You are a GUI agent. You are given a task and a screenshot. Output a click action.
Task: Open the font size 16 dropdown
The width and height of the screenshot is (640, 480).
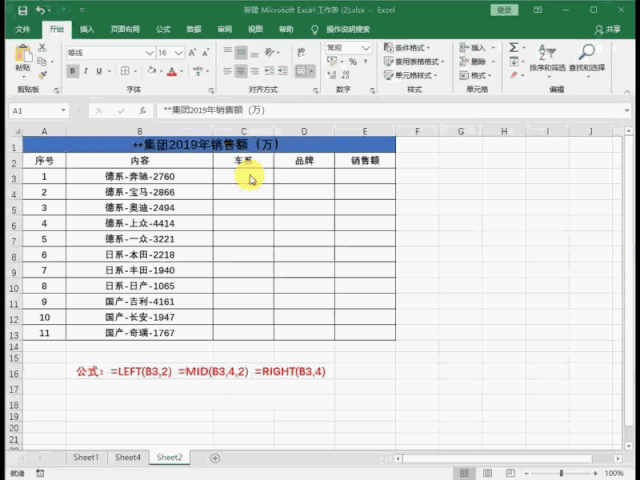(x=178, y=53)
